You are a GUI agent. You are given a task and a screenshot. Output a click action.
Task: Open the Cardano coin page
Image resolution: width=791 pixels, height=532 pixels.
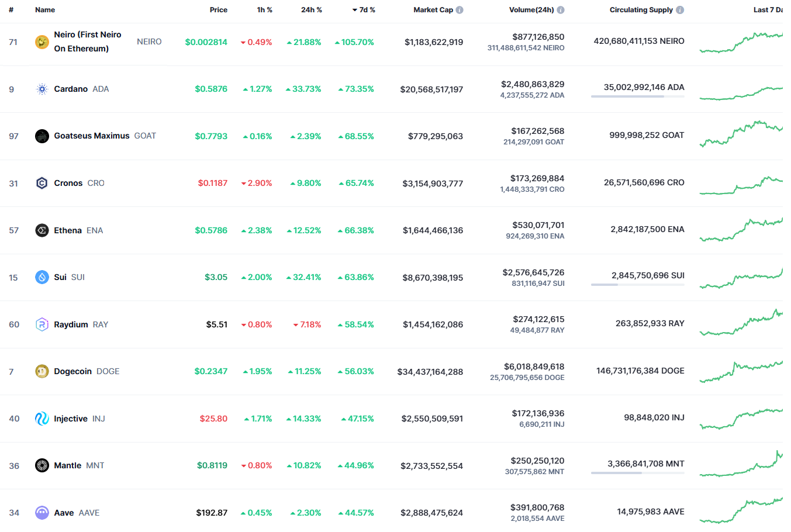coord(71,89)
